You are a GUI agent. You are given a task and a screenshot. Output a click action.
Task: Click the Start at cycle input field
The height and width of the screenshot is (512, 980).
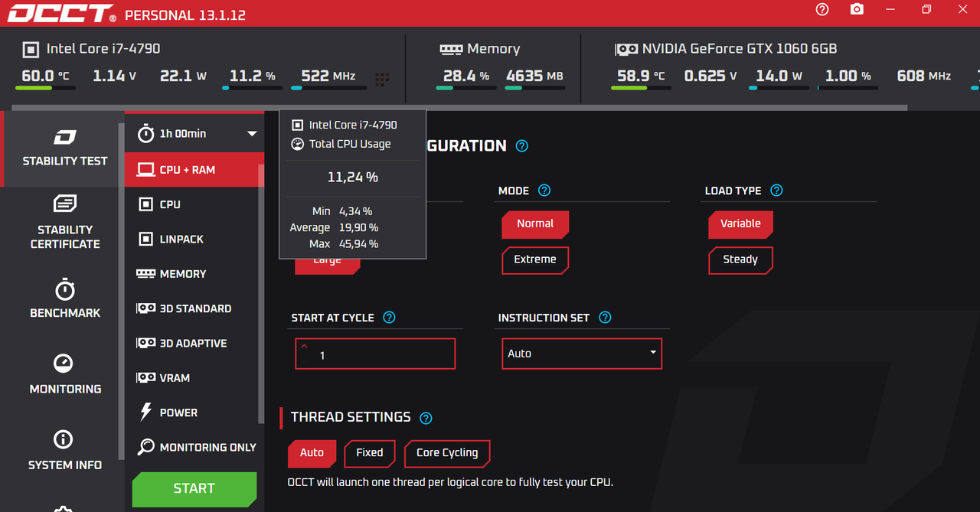tap(375, 354)
